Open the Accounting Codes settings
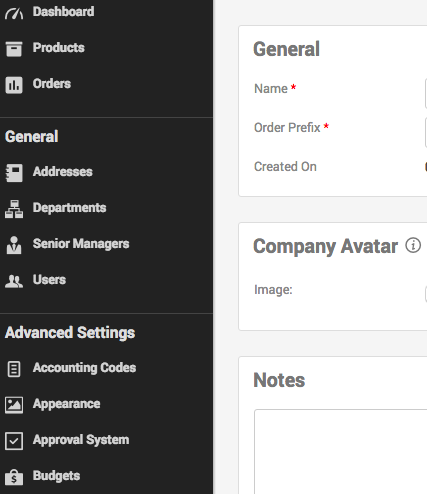Screen dimensions: 427x494 84,368
